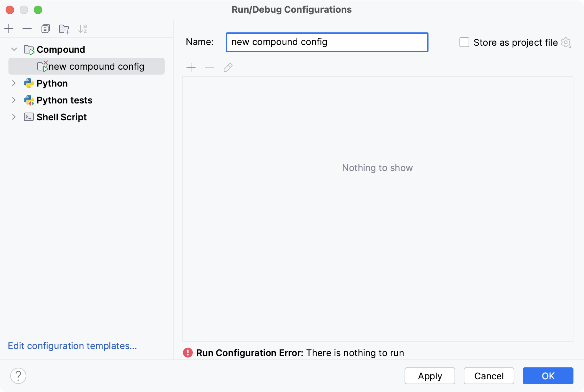The width and height of the screenshot is (584, 392).
Task: Cancel the dialog
Action: (489, 376)
